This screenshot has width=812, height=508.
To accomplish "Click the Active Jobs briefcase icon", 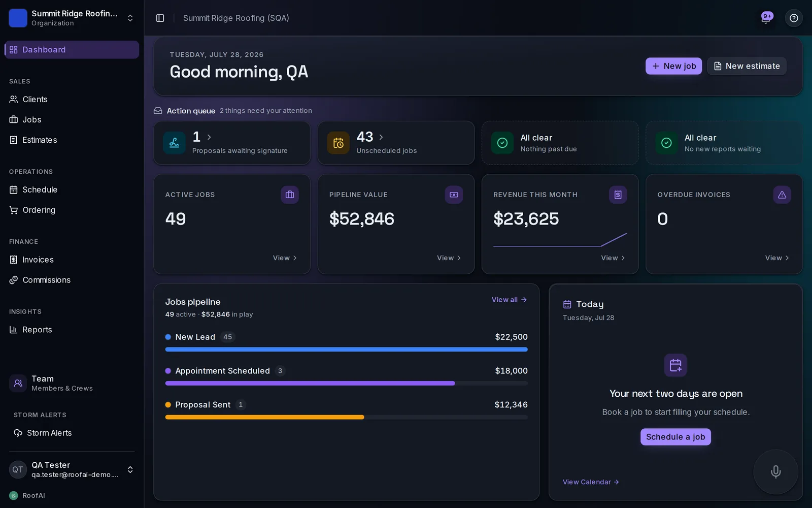I will point(290,195).
